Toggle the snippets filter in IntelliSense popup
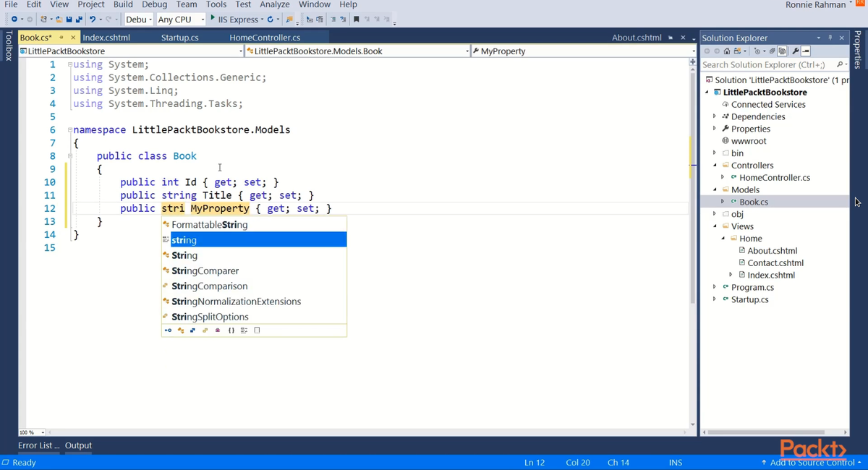Viewport: 868px width, 470px height. pos(257,330)
